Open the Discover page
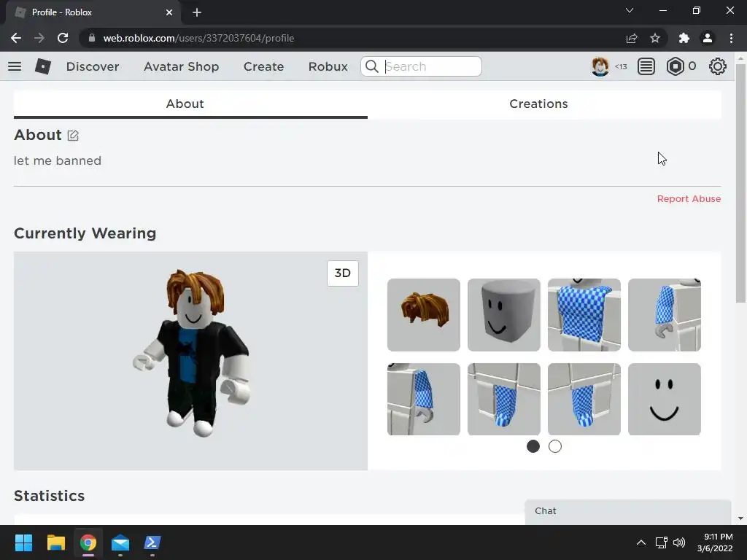This screenshot has width=747, height=560. pos(93,66)
